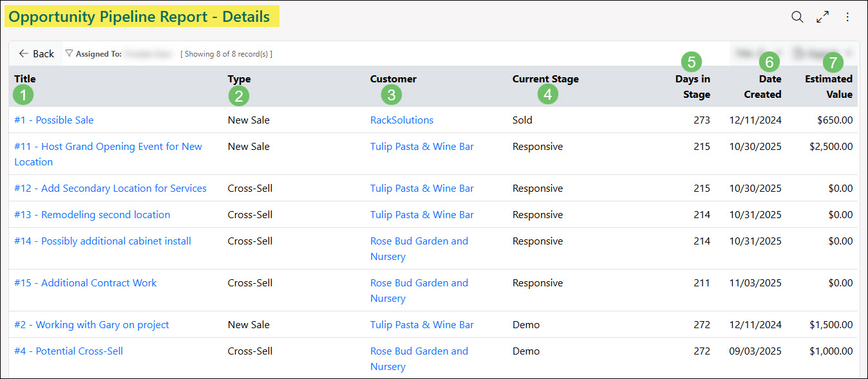
Task: Open Rose Bud Garden customer for #14
Action: [419, 249]
